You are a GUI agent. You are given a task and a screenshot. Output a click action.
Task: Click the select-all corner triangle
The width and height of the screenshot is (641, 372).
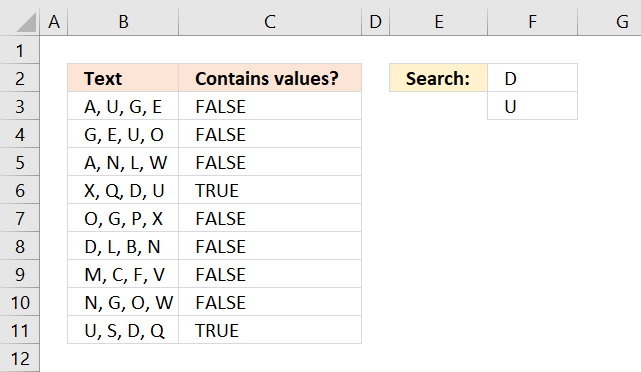(x=26, y=22)
